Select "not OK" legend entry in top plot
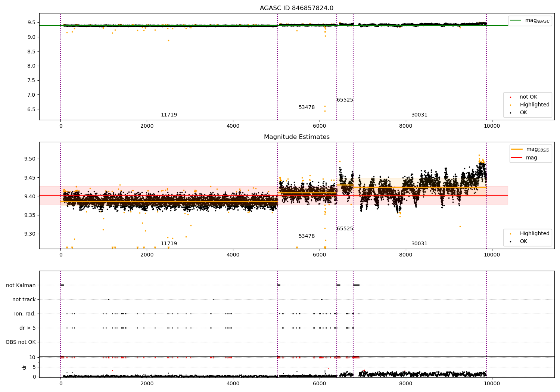The width and height of the screenshot is (560, 392). coord(528,97)
